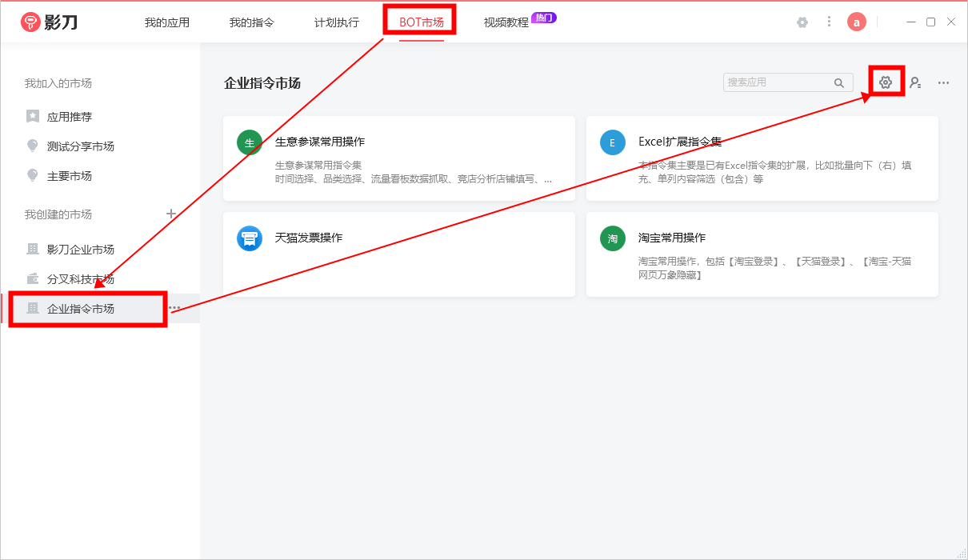Open the 我的应用 tab
Image resolution: width=968 pixels, height=560 pixels.
pyautogui.click(x=167, y=22)
